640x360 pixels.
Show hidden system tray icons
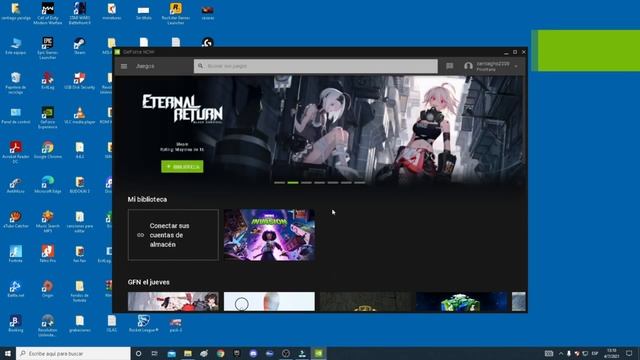click(561, 353)
